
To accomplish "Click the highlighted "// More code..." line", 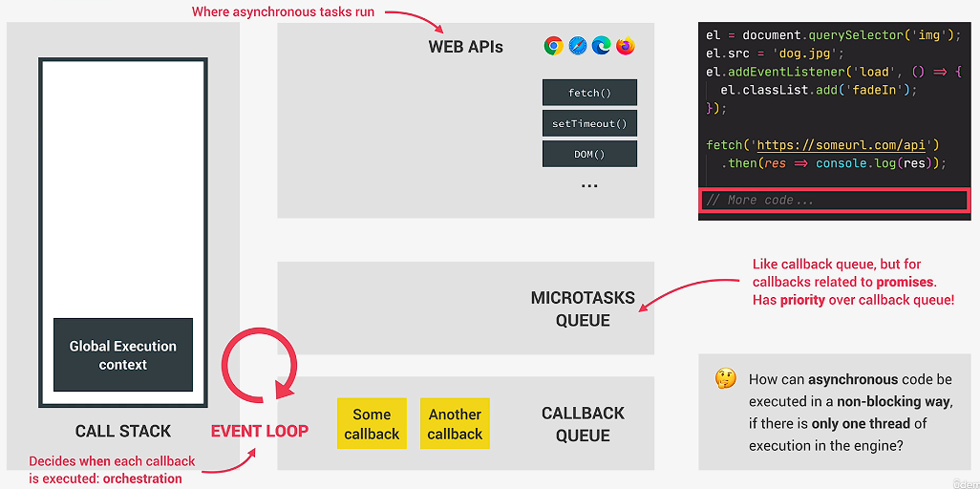I will pos(835,201).
